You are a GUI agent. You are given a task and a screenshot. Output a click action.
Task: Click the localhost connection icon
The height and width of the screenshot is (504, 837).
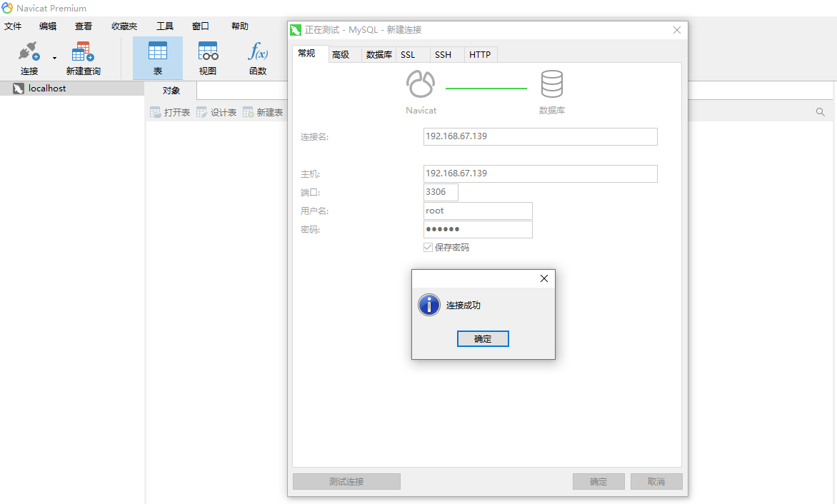point(18,89)
